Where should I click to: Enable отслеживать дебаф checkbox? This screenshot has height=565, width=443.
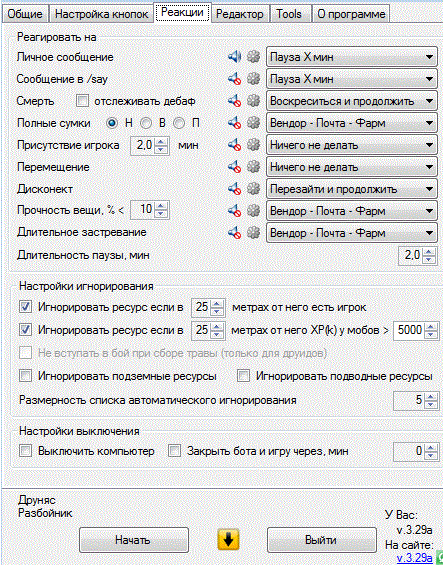82,101
